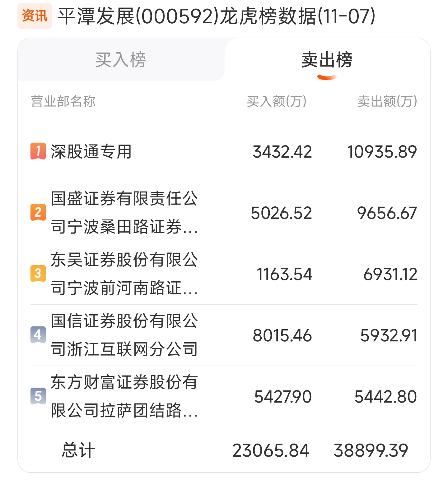Click total sell amount 38899.39

tap(371, 450)
